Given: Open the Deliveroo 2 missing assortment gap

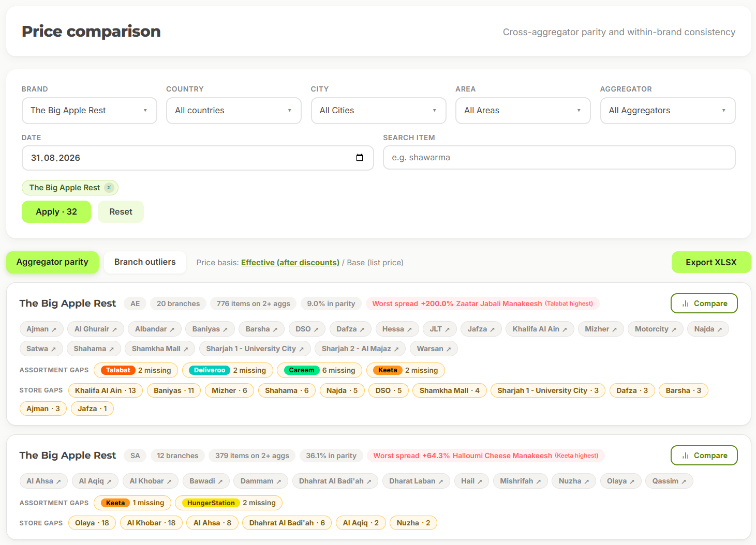Looking at the screenshot, I should [x=228, y=370].
